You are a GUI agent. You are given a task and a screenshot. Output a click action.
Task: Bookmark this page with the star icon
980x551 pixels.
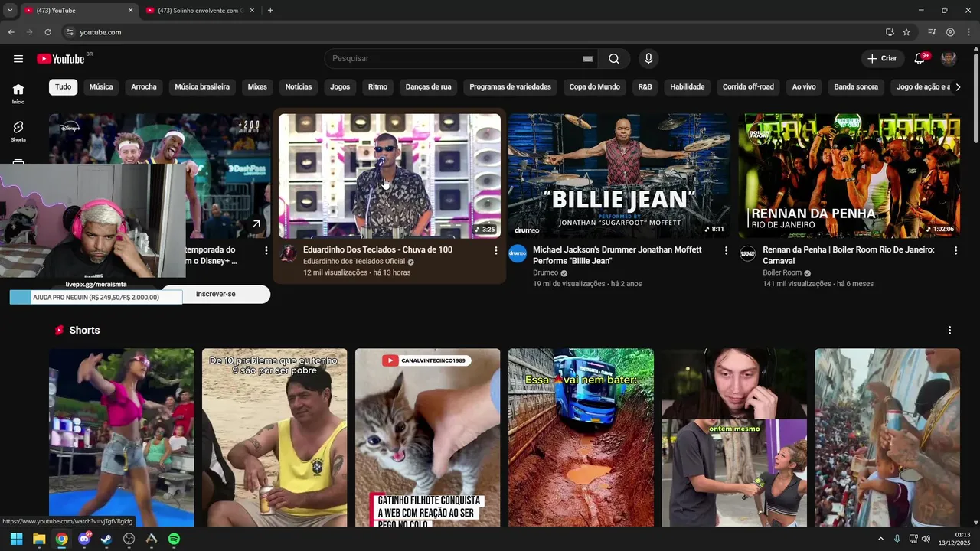(x=906, y=32)
